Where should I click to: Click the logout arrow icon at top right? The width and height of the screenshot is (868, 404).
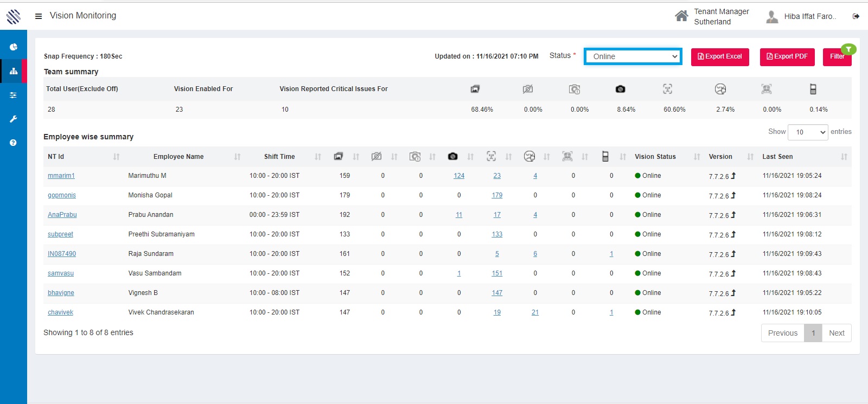click(856, 16)
